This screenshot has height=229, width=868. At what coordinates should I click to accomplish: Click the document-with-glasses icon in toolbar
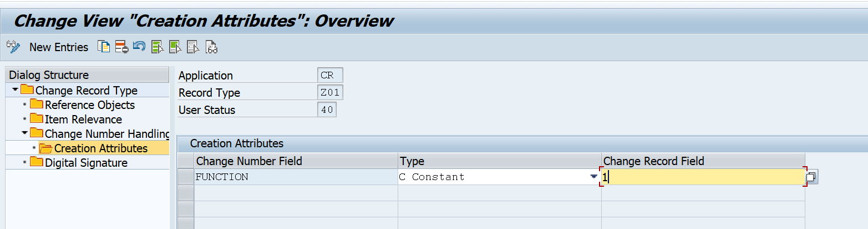211,47
